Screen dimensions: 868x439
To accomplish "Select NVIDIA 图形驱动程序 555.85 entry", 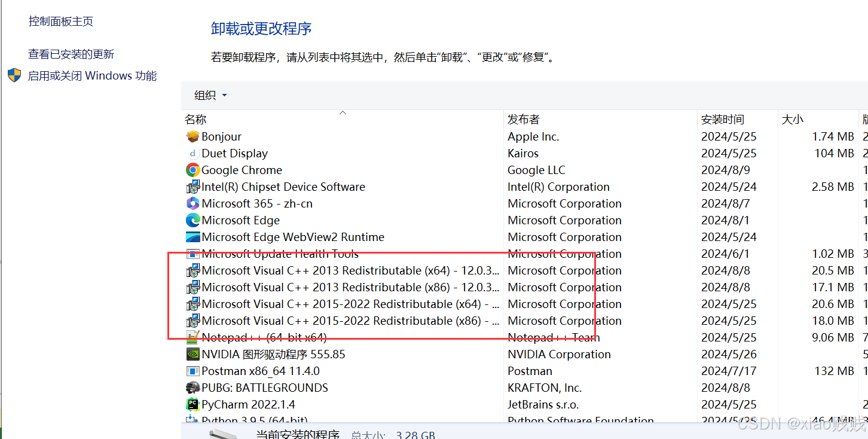I will pyautogui.click(x=274, y=355).
